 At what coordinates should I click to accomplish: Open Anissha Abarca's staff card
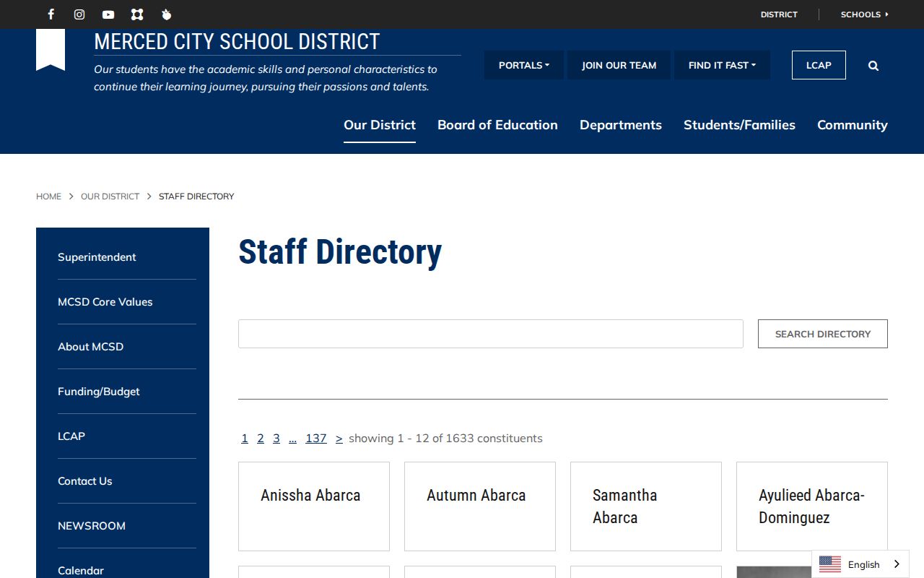(x=314, y=506)
